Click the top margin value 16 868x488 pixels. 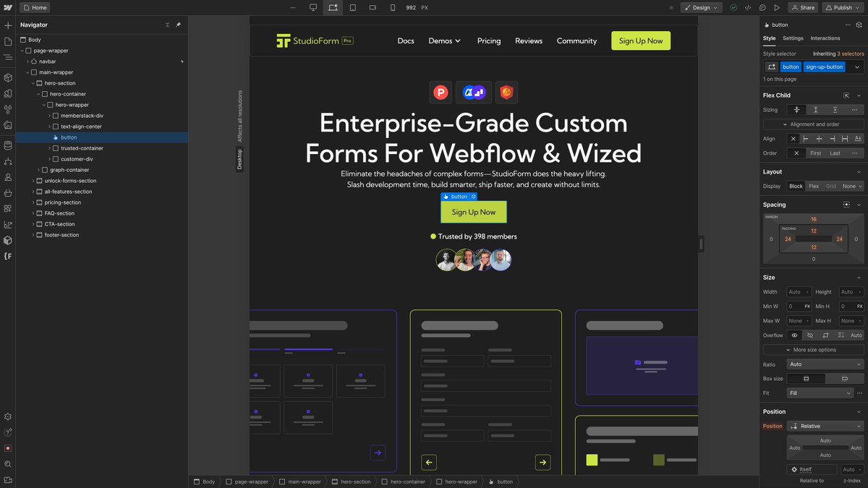pos(813,219)
